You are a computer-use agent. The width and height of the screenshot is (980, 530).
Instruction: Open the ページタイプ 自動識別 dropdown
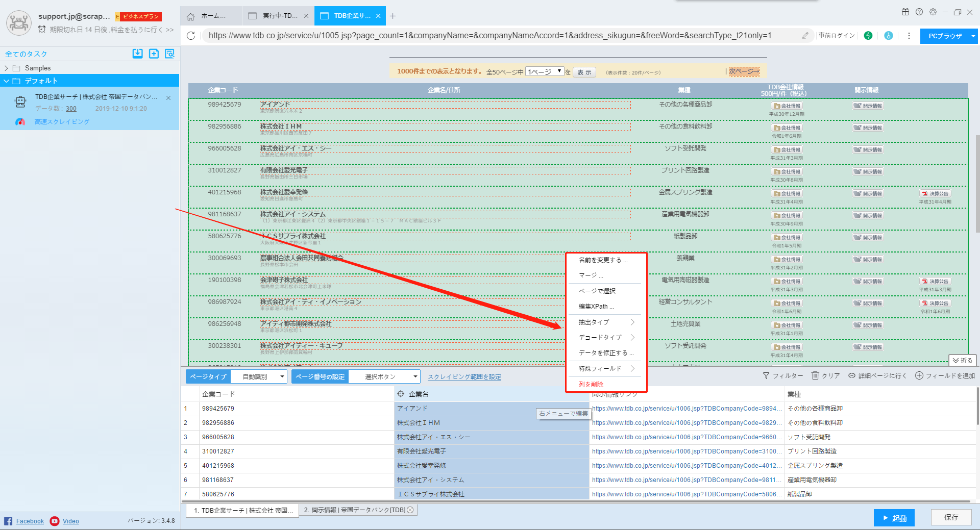(x=259, y=376)
